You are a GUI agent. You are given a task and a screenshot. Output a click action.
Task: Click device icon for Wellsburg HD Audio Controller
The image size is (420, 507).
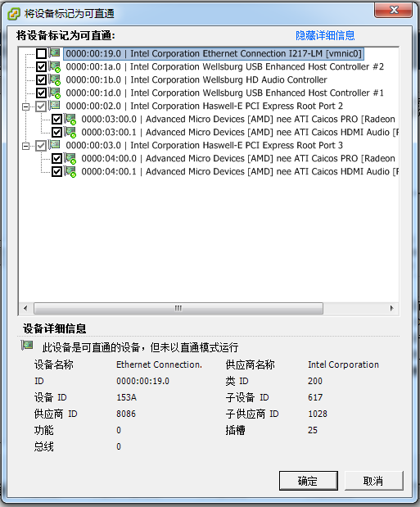pos(54,80)
